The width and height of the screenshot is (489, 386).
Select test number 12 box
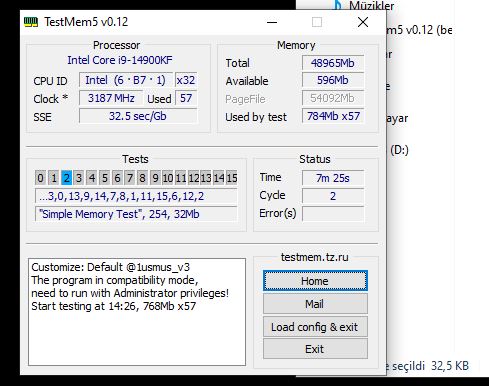[193, 178]
